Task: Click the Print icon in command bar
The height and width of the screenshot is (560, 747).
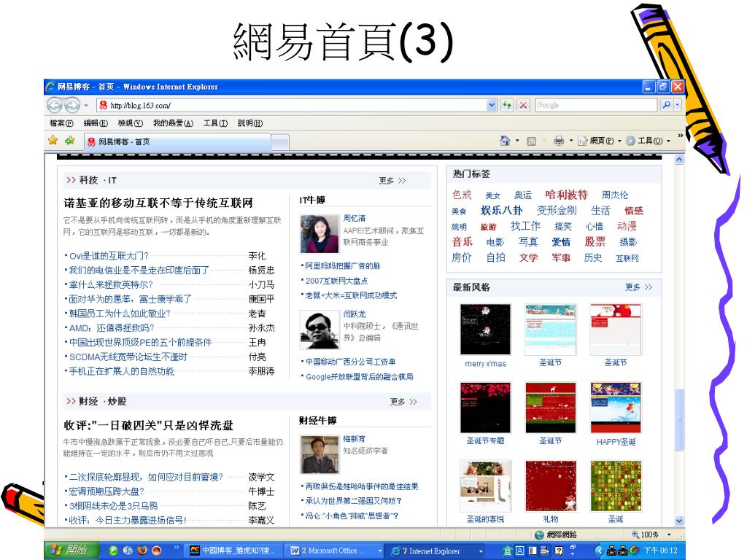Action: pyautogui.click(x=559, y=141)
